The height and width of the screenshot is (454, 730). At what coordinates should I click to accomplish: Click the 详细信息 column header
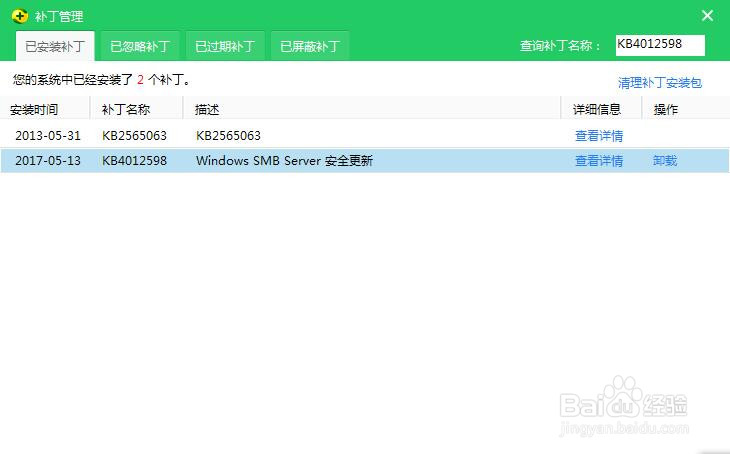tap(597, 109)
